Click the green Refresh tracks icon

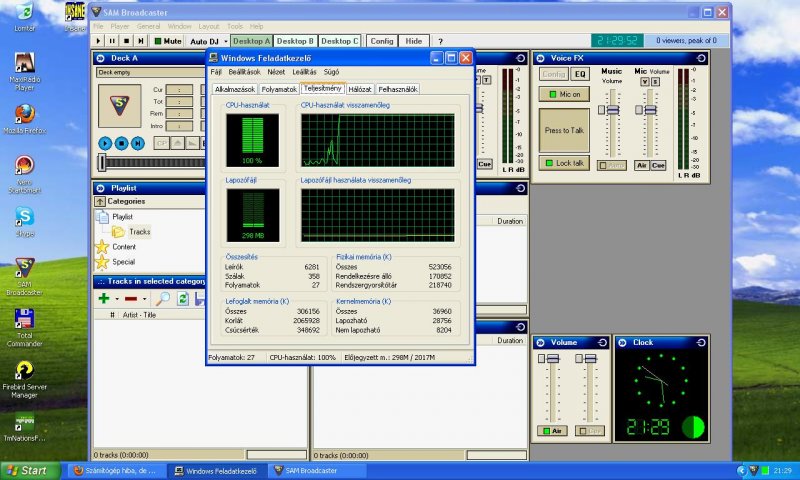click(183, 298)
